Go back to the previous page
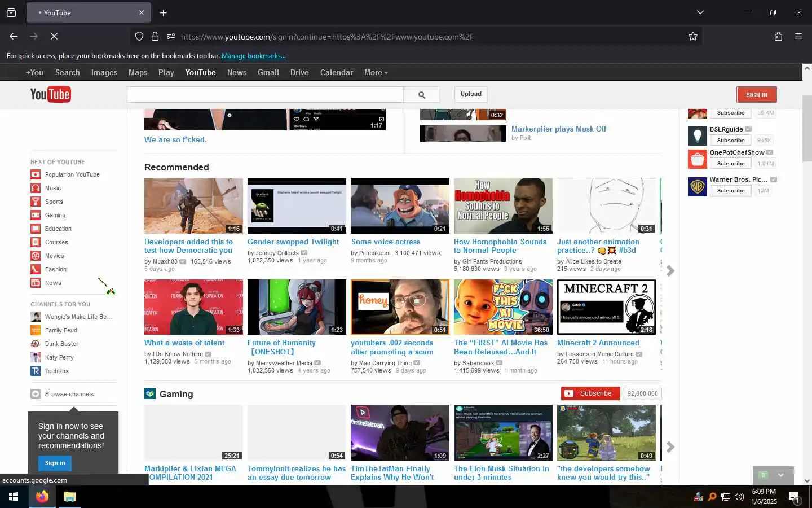 14,36
